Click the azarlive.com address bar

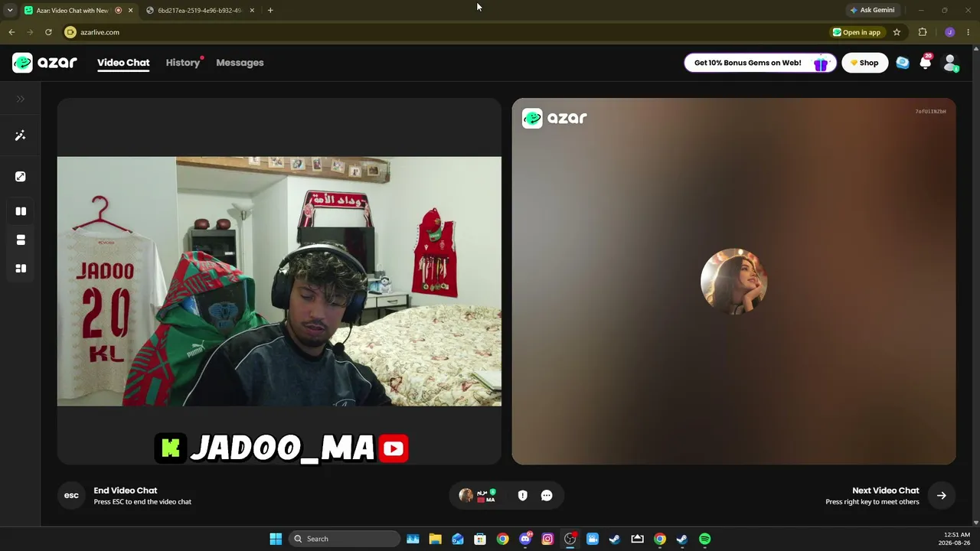pyautogui.click(x=444, y=32)
